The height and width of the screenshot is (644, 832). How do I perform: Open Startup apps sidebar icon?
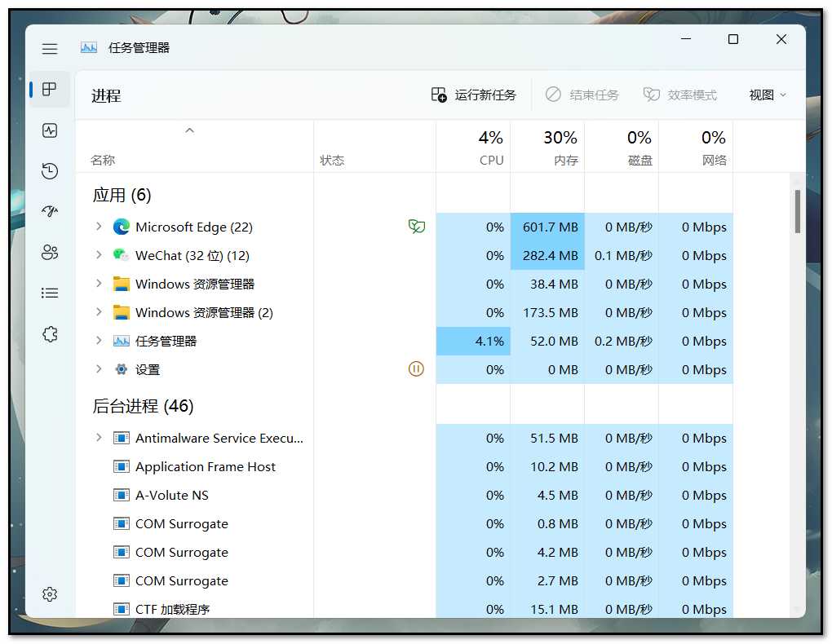coord(50,211)
